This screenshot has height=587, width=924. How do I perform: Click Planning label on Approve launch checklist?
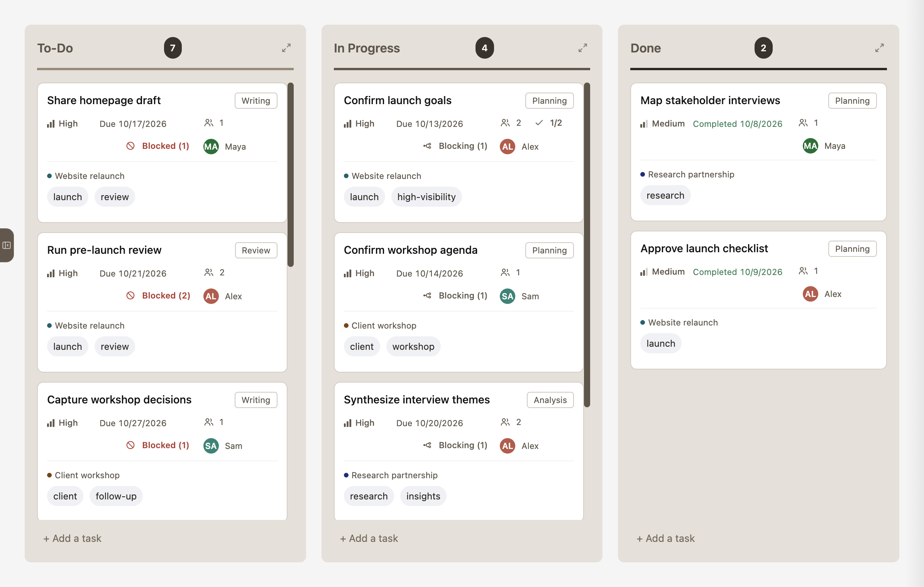click(852, 249)
